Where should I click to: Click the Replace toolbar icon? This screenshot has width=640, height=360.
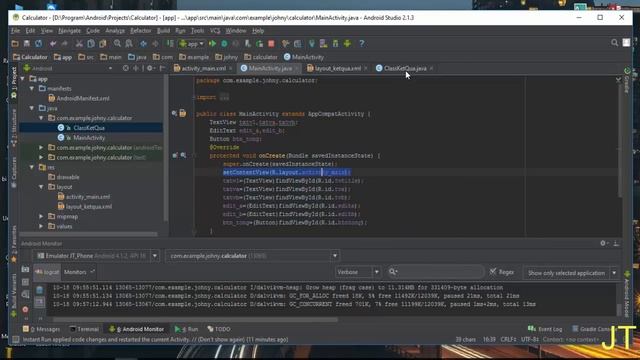(x=129, y=43)
